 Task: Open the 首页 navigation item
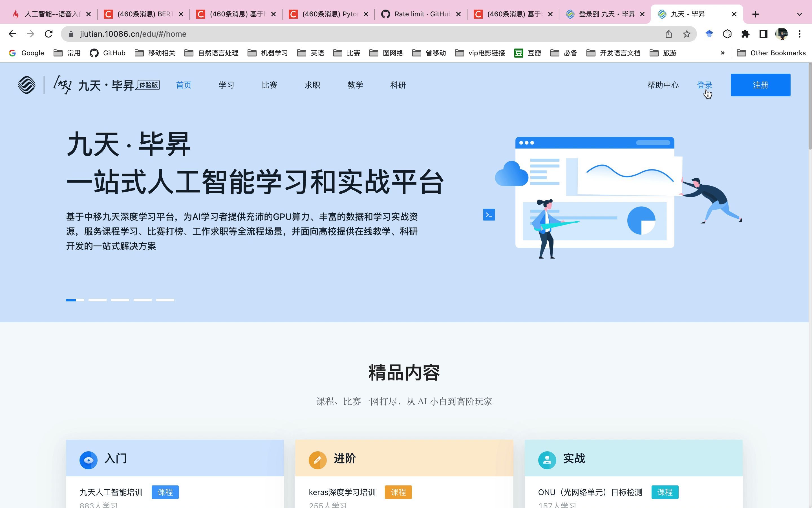click(x=184, y=85)
